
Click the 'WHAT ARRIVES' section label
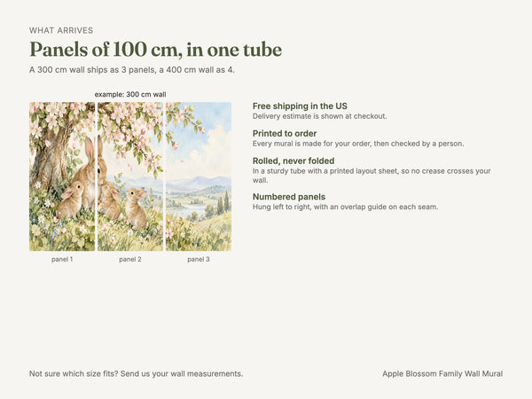coord(61,30)
